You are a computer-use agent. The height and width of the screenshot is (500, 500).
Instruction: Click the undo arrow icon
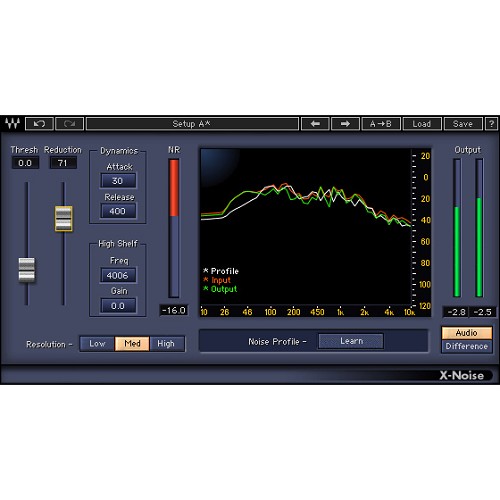point(39,124)
